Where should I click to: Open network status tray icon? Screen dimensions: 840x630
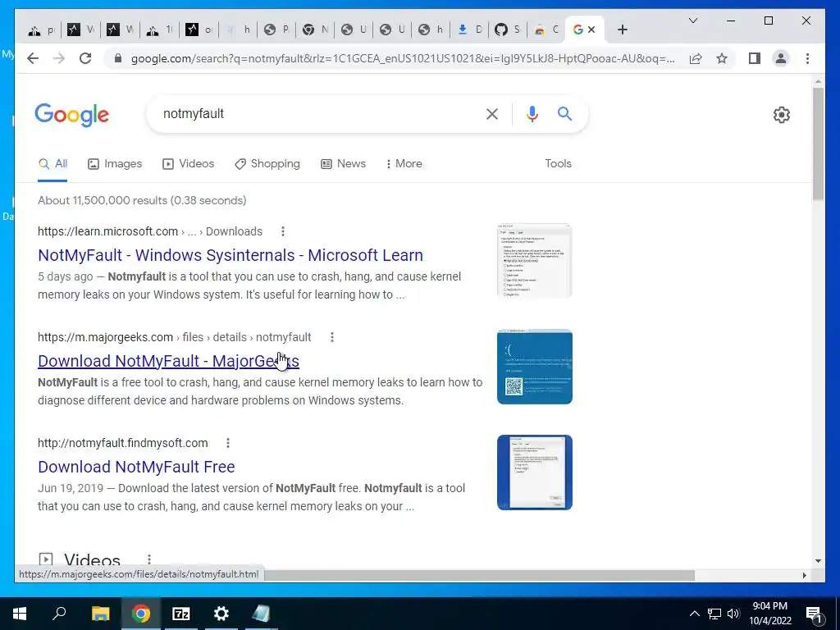tap(714, 614)
